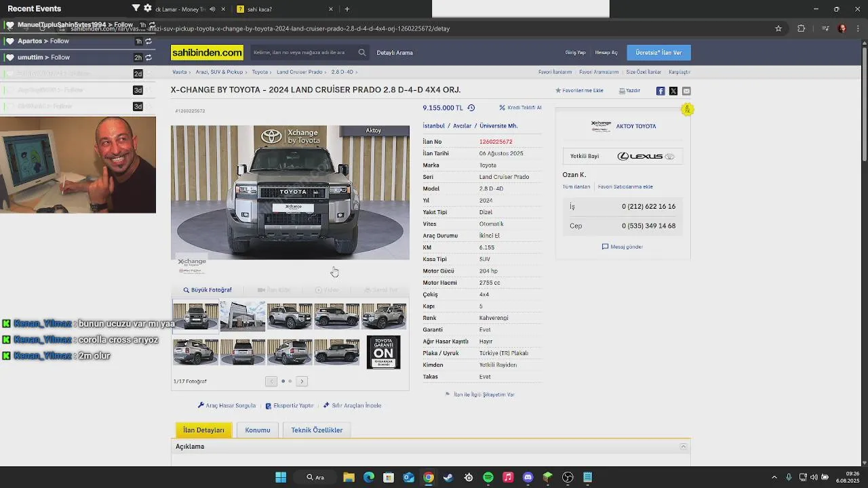The width and height of the screenshot is (868, 488).
Task: Click the heart icon next to Apartos
Action: pos(9,41)
